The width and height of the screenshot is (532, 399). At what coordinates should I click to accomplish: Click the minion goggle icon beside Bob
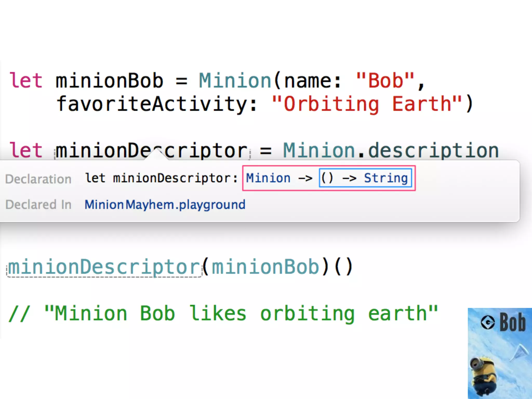488,323
